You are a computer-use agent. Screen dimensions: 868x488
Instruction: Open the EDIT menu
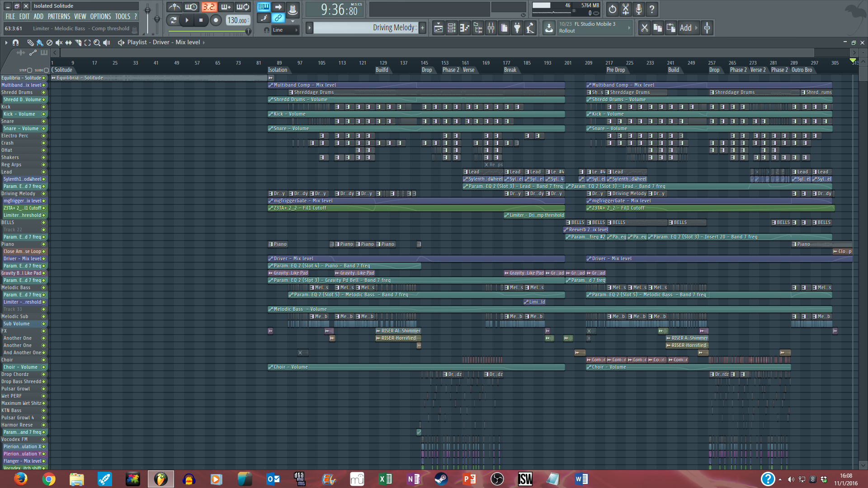point(24,17)
